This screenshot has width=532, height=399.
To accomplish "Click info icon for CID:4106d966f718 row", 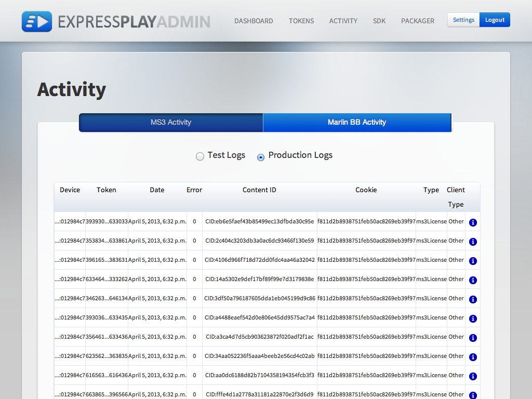I will 473,261.
